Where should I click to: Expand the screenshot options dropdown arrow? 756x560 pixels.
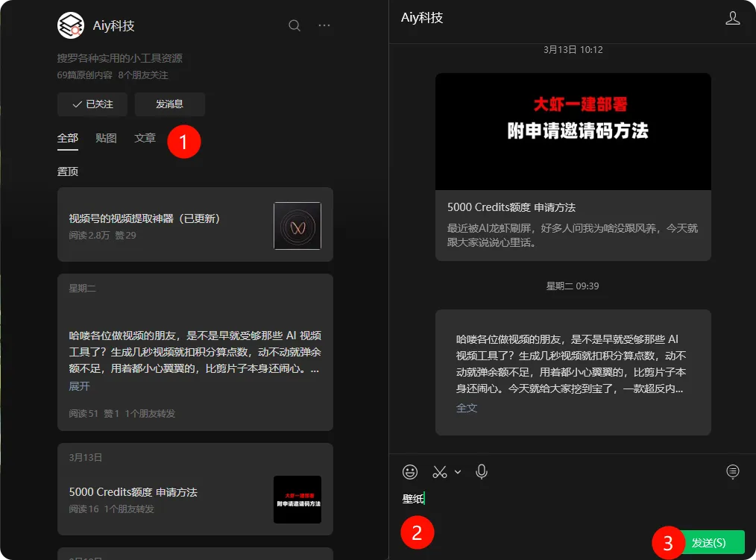(x=458, y=472)
